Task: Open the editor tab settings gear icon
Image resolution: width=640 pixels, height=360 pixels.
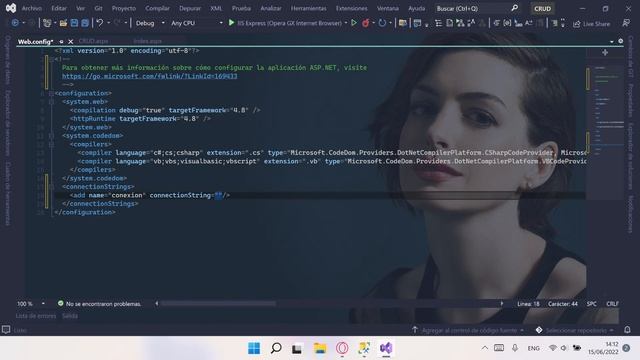Action: click(x=620, y=41)
